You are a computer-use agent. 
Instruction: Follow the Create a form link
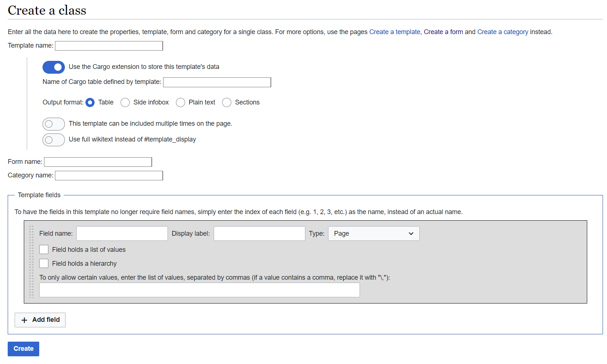(x=443, y=32)
